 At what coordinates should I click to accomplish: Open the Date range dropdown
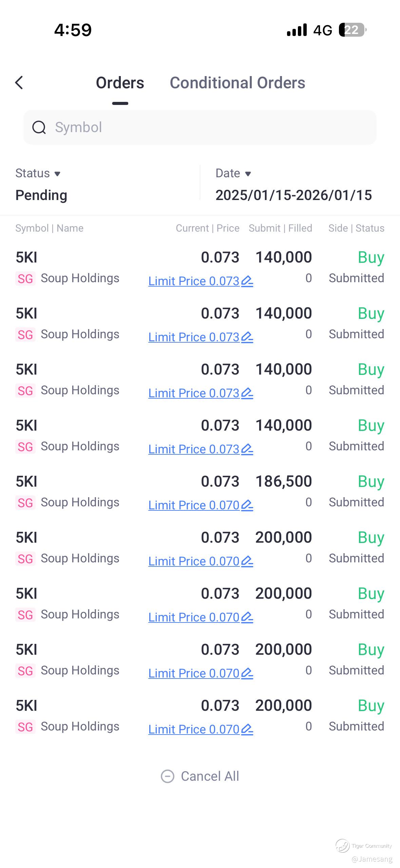coord(233,173)
